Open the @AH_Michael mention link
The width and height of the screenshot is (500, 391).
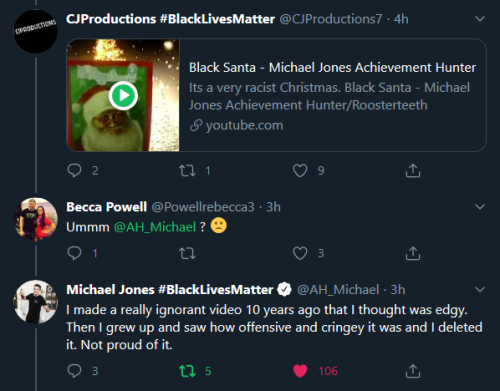(155, 227)
